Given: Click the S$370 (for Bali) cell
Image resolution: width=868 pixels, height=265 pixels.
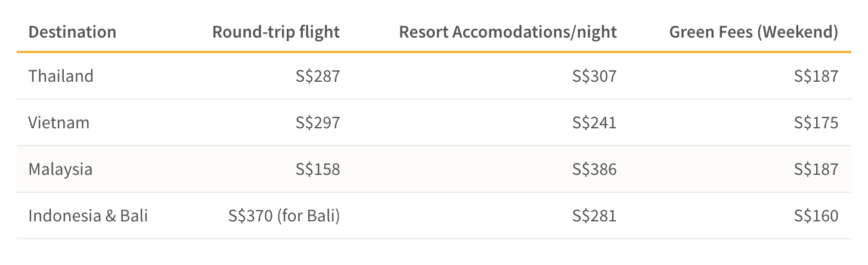Looking at the screenshot, I should point(284,215).
